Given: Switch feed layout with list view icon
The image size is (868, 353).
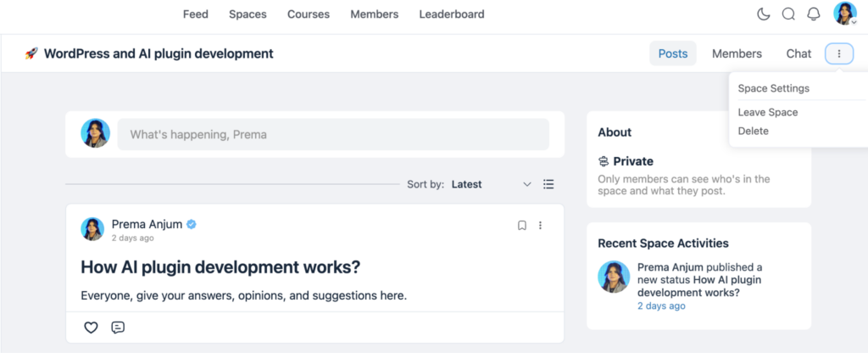Looking at the screenshot, I should coord(548,184).
